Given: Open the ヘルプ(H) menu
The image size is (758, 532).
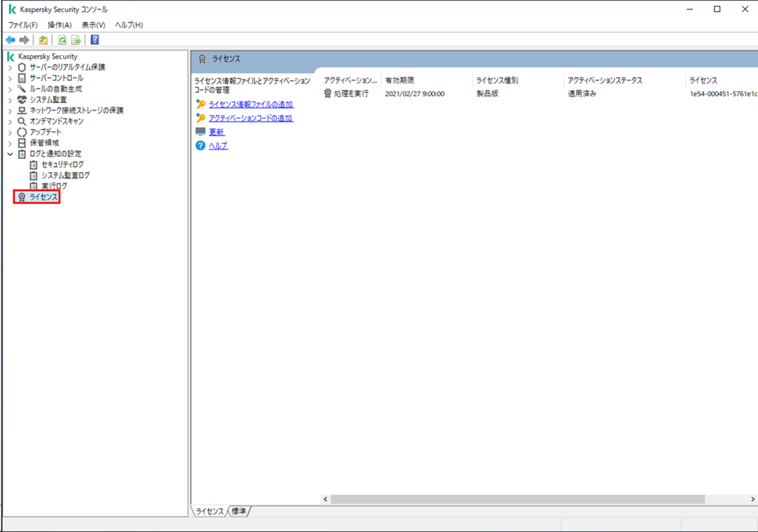Looking at the screenshot, I should (x=129, y=25).
